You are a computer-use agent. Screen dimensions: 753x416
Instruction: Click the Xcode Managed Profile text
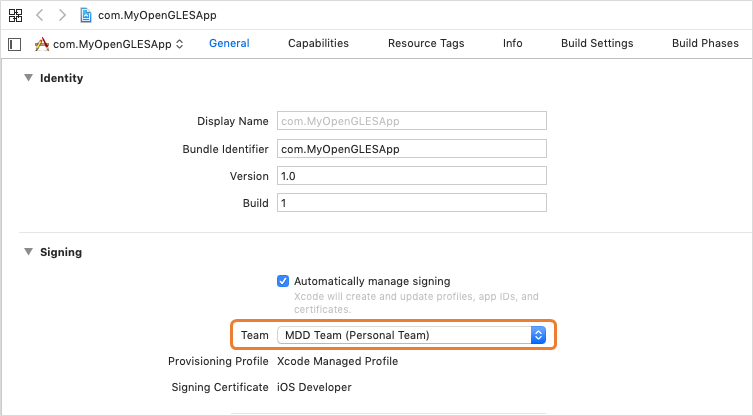(x=337, y=361)
